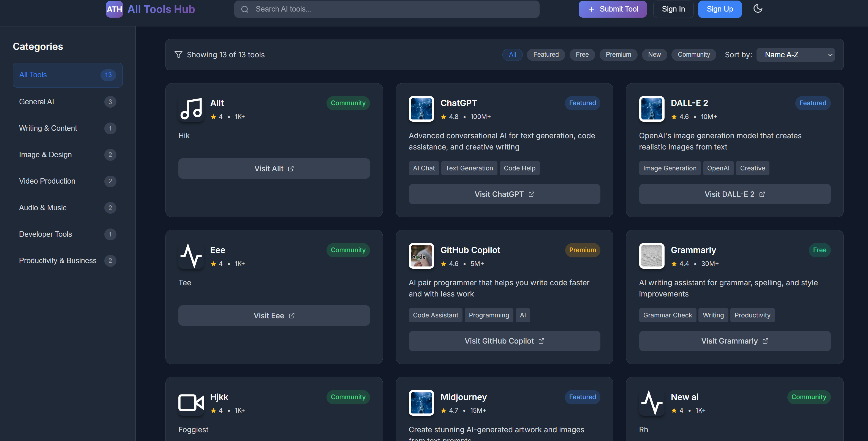Click the Allt Community badge
868x441 pixels.
click(348, 103)
